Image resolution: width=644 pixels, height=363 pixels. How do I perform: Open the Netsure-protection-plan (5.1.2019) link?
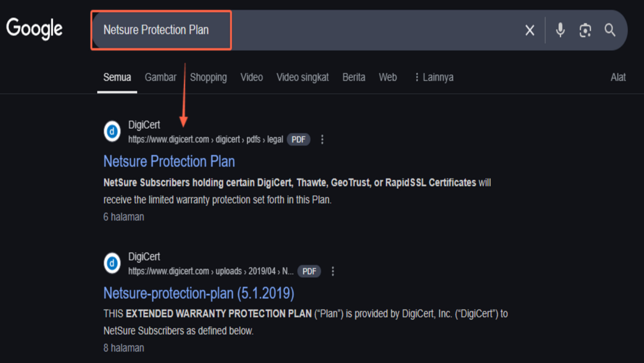click(199, 293)
